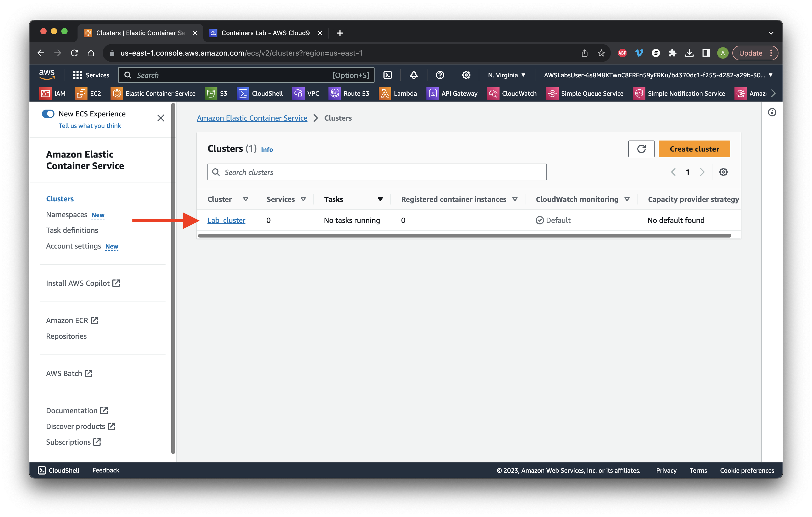Open API Gateway from favorites bar
The image size is (812, 517).
(452, 93)
